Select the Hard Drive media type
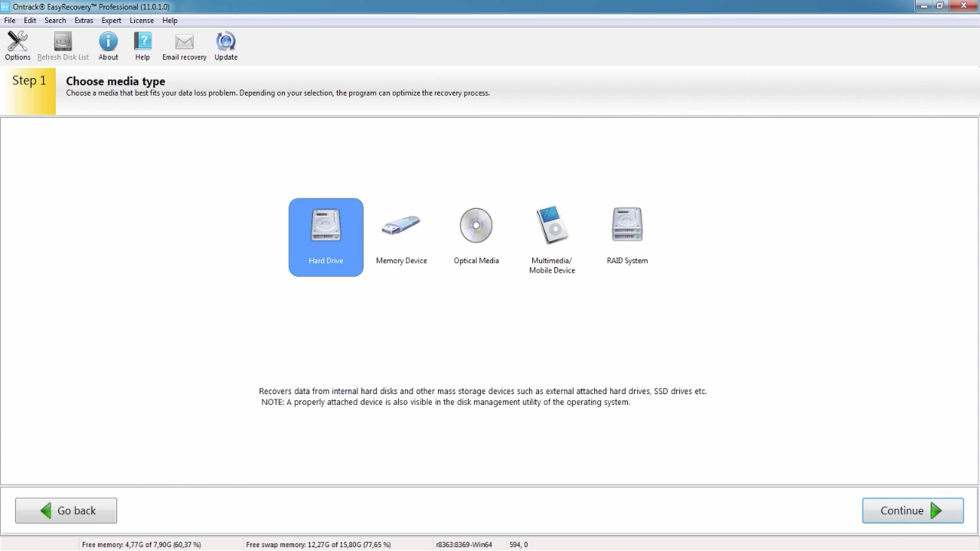 tap(326, 237)
